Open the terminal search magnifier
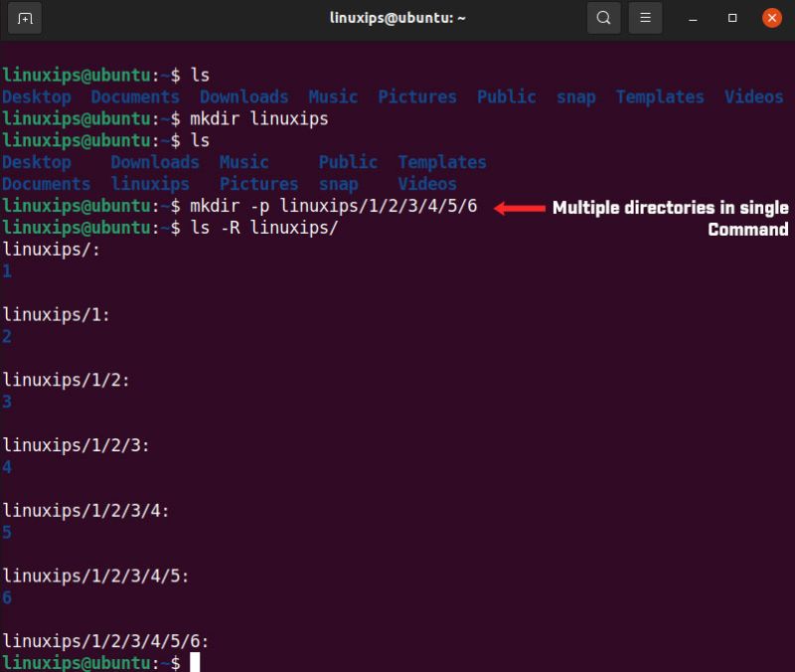 pos(603,17)
